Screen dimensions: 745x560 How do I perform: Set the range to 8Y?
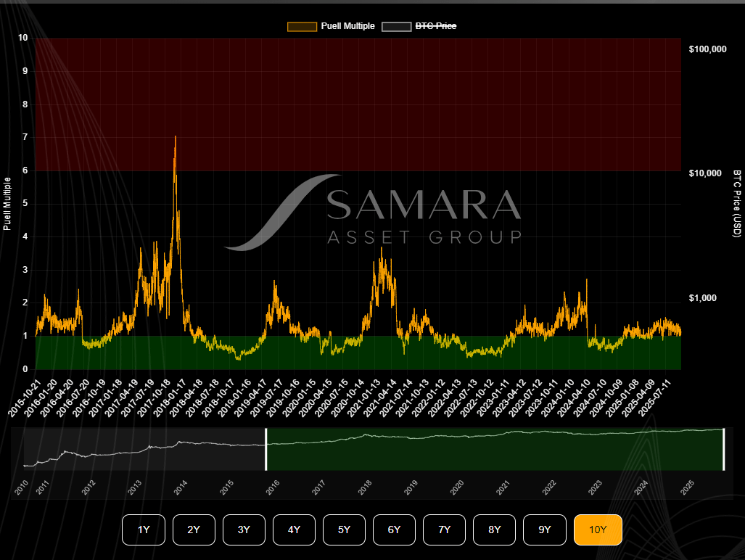coord(494,530)
